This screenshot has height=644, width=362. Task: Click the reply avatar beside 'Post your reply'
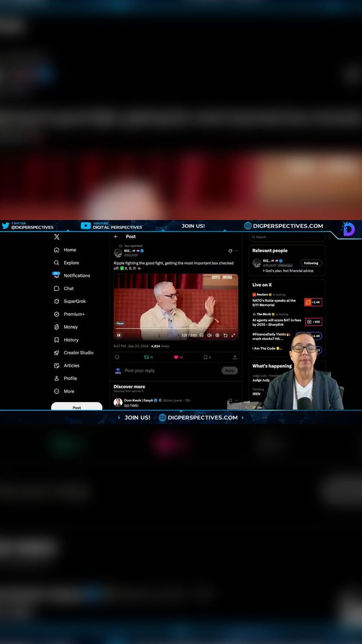118,371
